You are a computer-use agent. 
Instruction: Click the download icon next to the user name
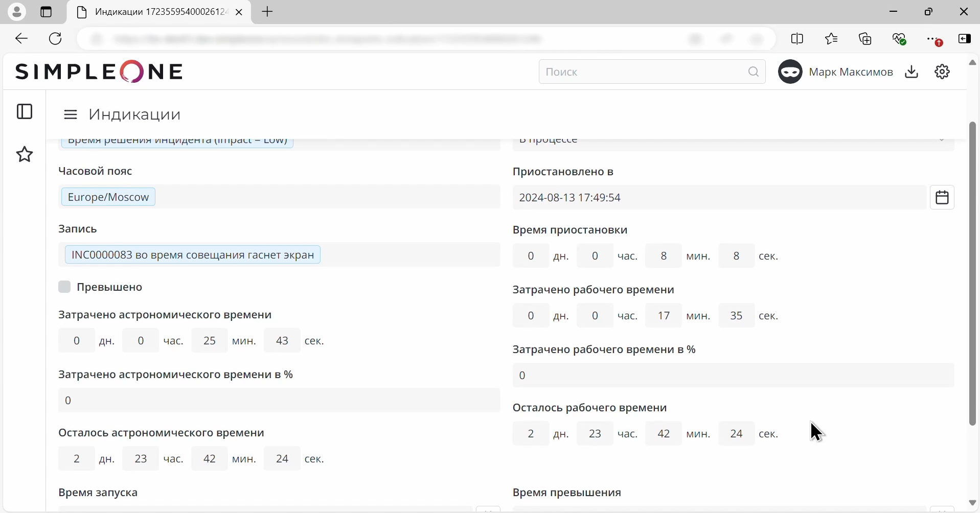click(x=913, y=72)
